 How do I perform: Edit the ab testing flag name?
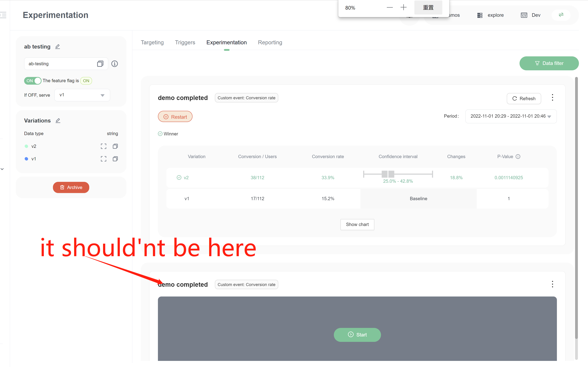pos(58,46)
